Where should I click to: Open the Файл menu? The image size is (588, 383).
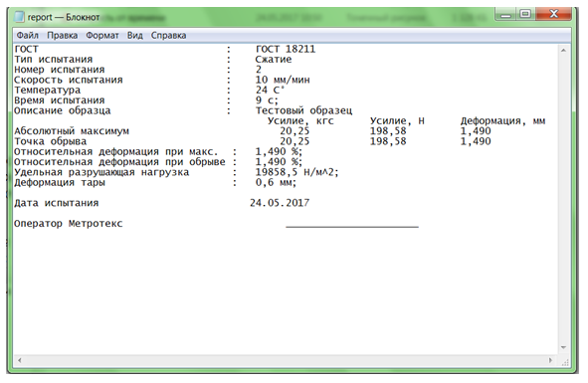(28, 35)
